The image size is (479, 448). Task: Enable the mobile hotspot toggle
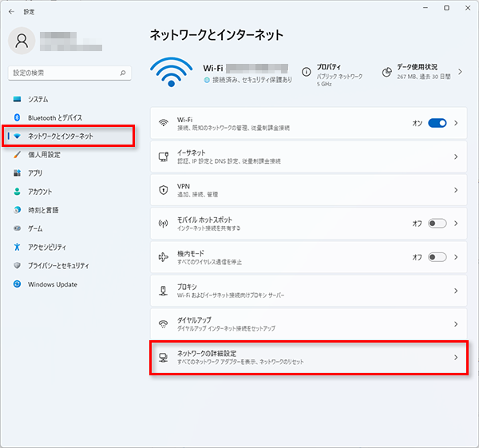point(437,224)
